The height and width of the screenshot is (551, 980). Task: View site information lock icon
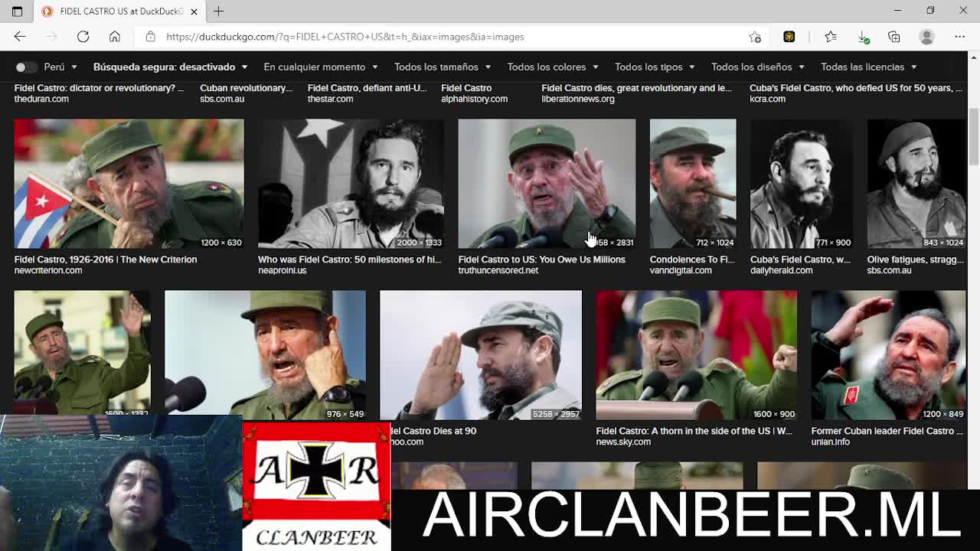click(150, 37)
